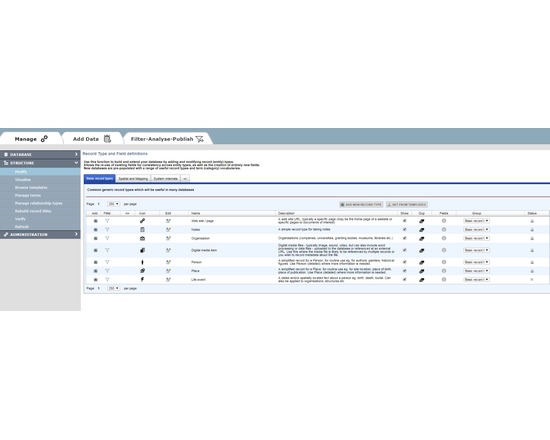
Task: Switch to the Manage tab
Action: click(31, 139)
